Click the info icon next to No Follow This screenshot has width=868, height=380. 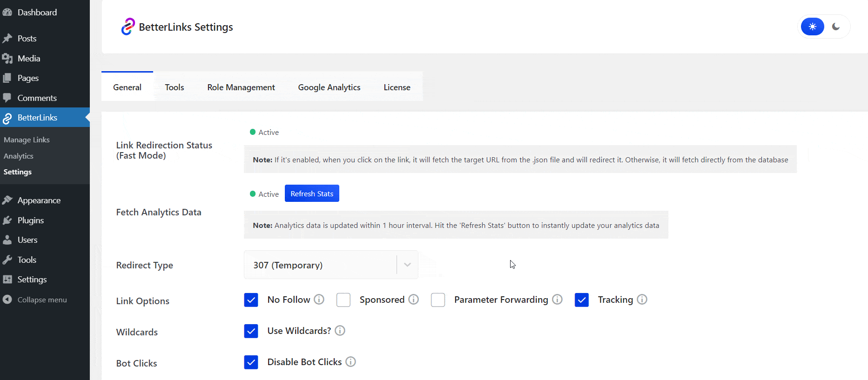point(319,300)
